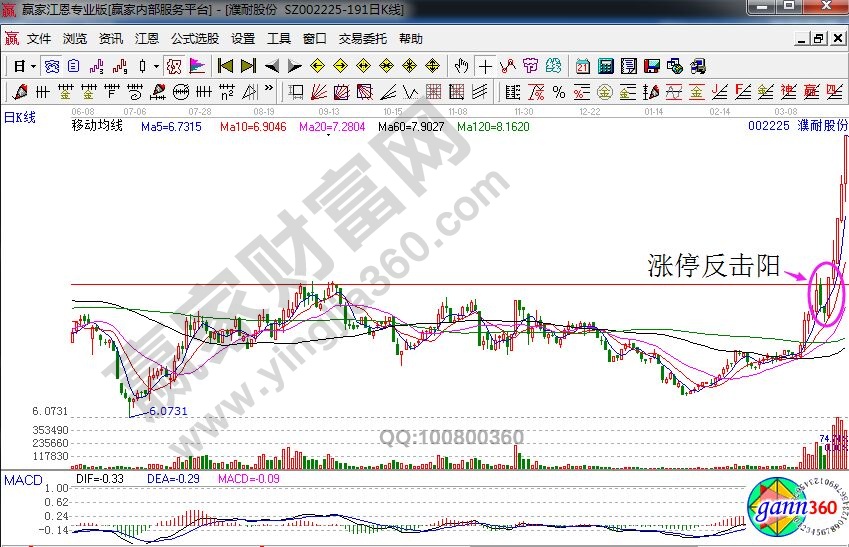Screen dimensions: 849x547
Task: Click the yellow diamond left-arrow icon
Action: (x=318, y=66)
